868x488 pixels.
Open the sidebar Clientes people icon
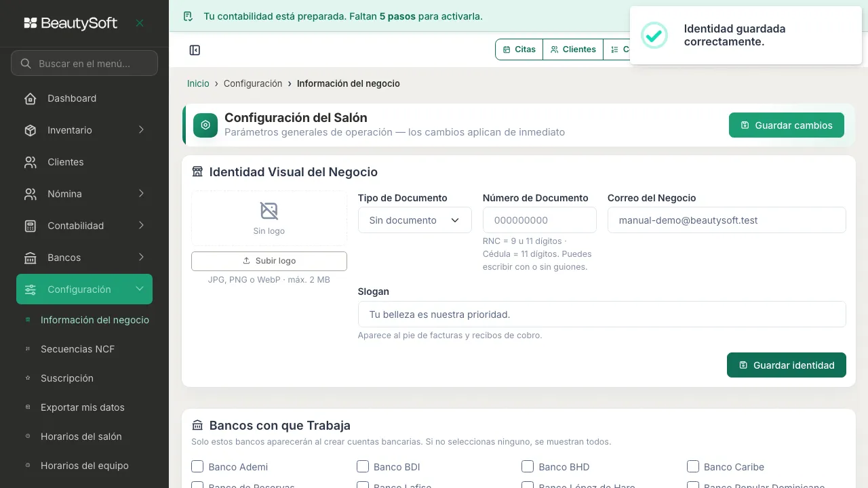tap(31, 162)
